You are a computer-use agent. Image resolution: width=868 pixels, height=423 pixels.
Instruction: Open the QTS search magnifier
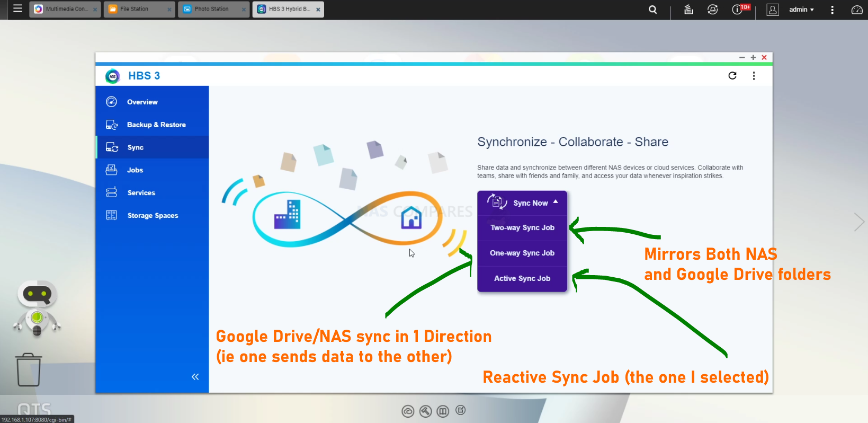coord(653,10)
